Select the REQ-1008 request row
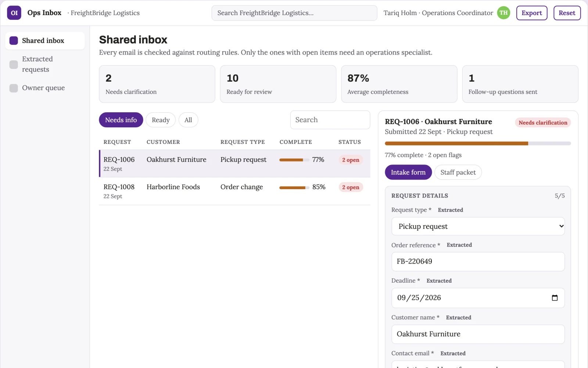 coord(234,191)
